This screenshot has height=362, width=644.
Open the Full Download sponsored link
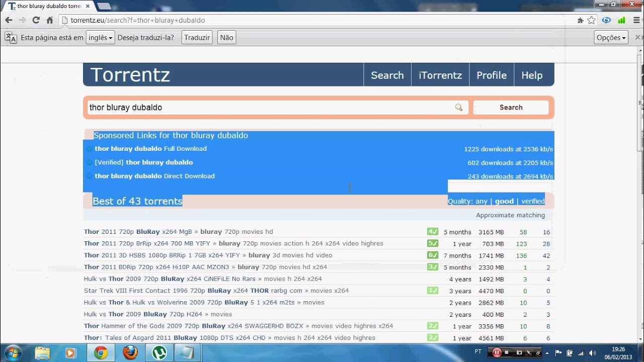(x=150, y=149)
